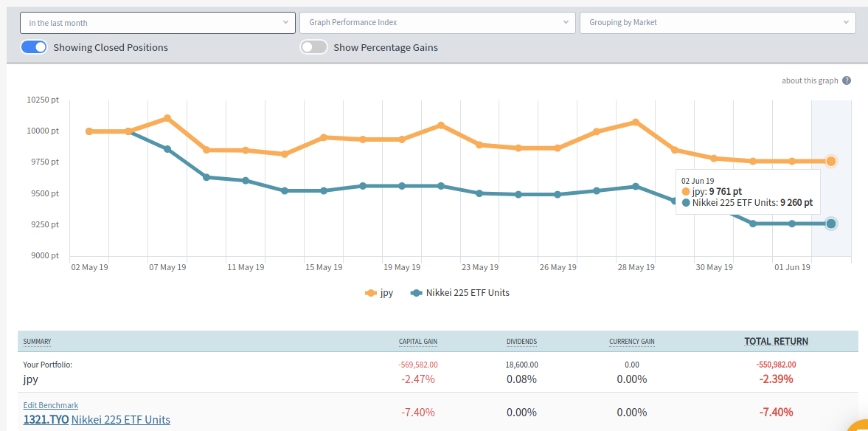Click the TOTAL RETURN column header
Screen dimensions: 868x431
[776, 342]
